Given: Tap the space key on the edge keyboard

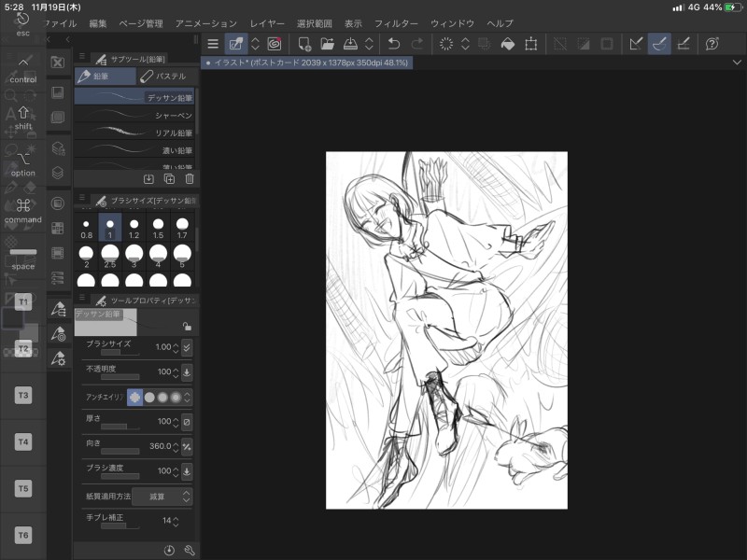Looking at the screenshot, I should pos(22,259).
